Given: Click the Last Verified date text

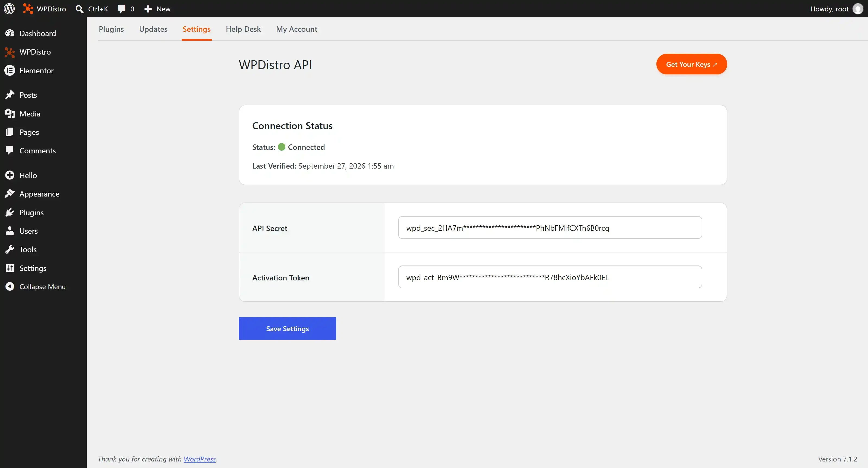Looking at the screenshot, I should pyautogui.click(x=346, y=166).
